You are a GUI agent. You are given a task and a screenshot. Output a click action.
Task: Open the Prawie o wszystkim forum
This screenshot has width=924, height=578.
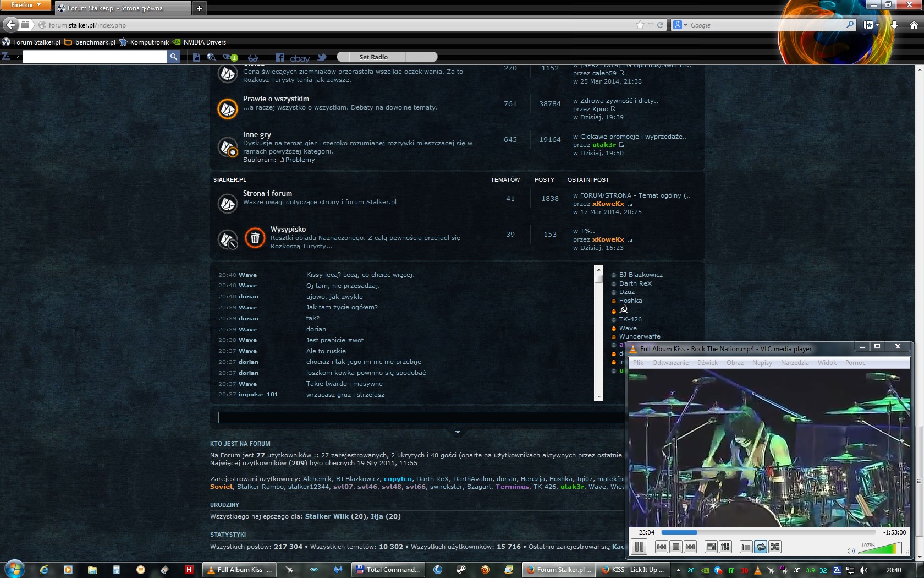tap(276, 99)
